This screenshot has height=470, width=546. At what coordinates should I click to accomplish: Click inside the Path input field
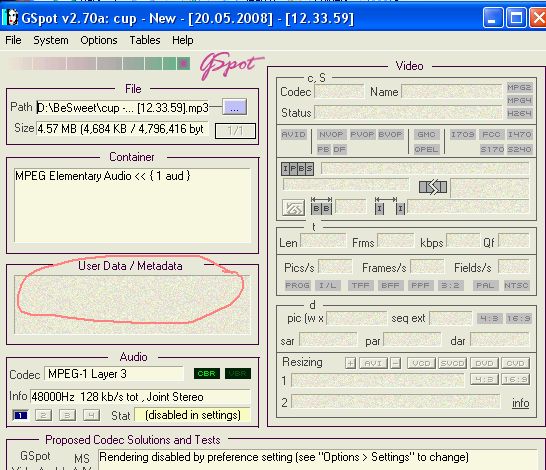(123, 108)
